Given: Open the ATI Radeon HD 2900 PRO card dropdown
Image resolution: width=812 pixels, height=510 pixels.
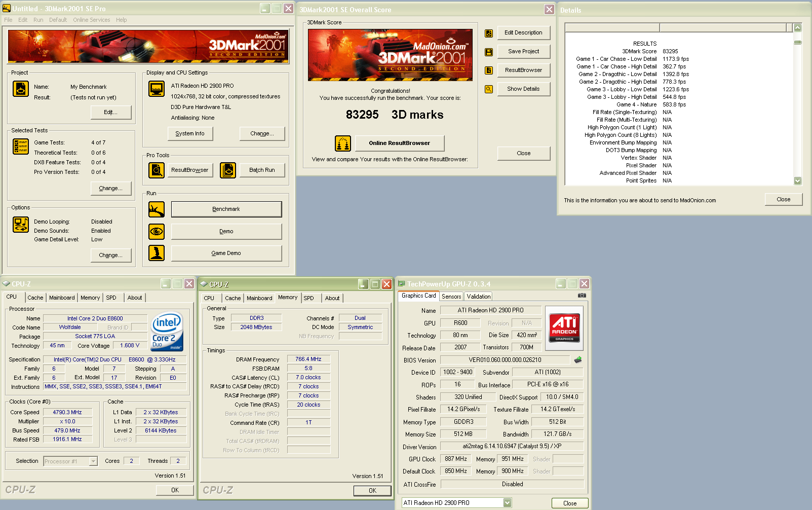Looking at the screenshot, I should (x=507, y=503).
